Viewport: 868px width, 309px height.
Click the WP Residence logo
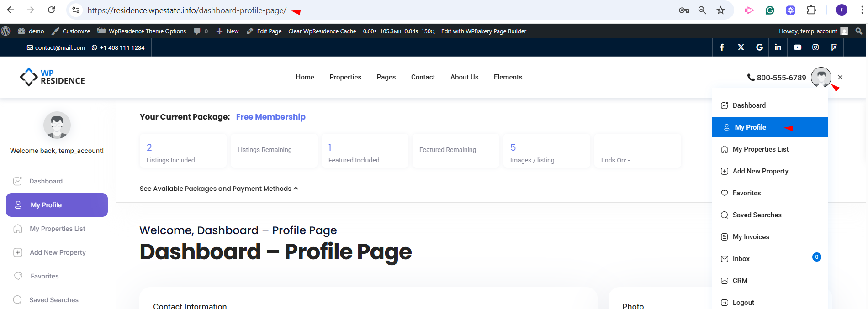point(53,77)
